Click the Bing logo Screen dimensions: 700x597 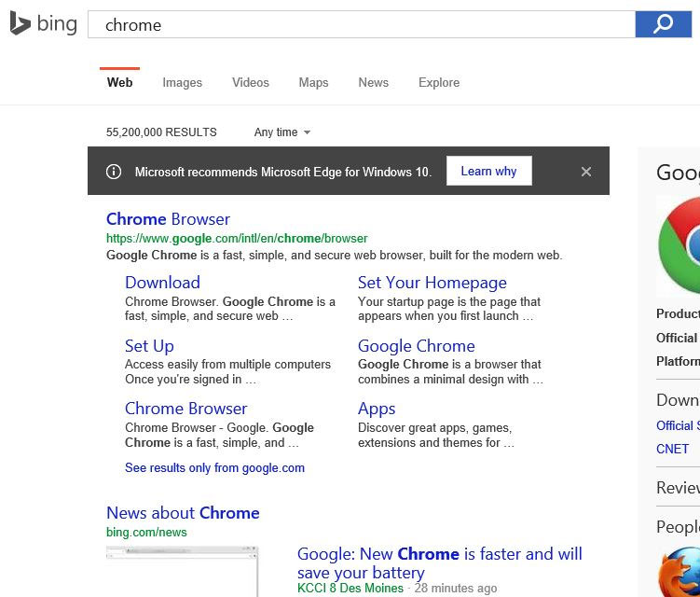[x=43, y=24]
